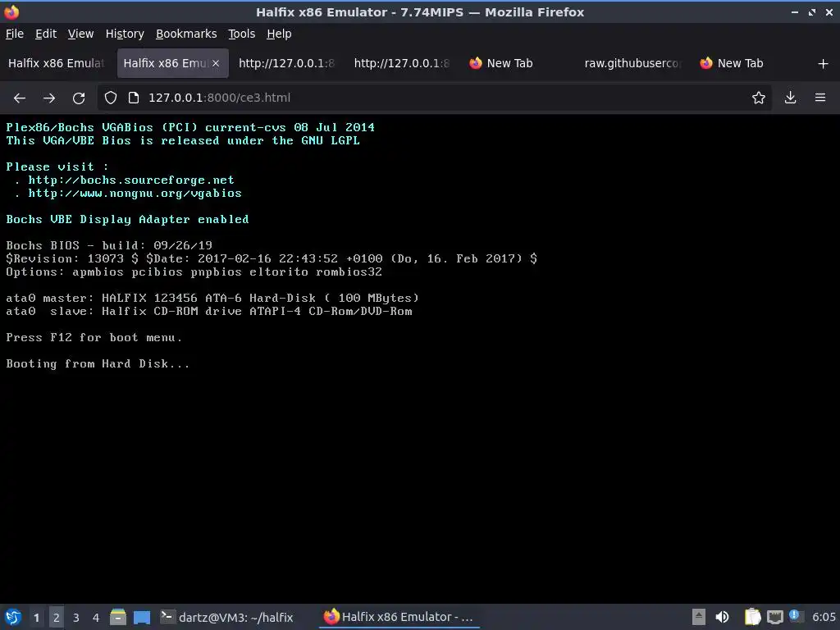Click the taskbar clock showing 6:05
This screenshot has height=630, width=840.
pos(824,617)
